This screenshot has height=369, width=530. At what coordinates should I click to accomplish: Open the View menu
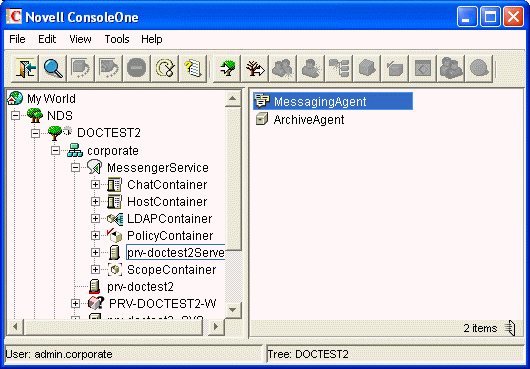point(80,39)
